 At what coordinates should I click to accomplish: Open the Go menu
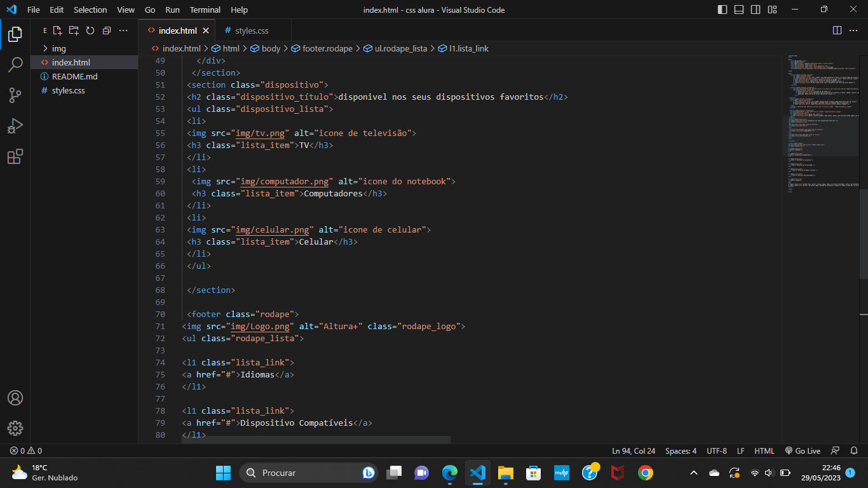point(150,10)
